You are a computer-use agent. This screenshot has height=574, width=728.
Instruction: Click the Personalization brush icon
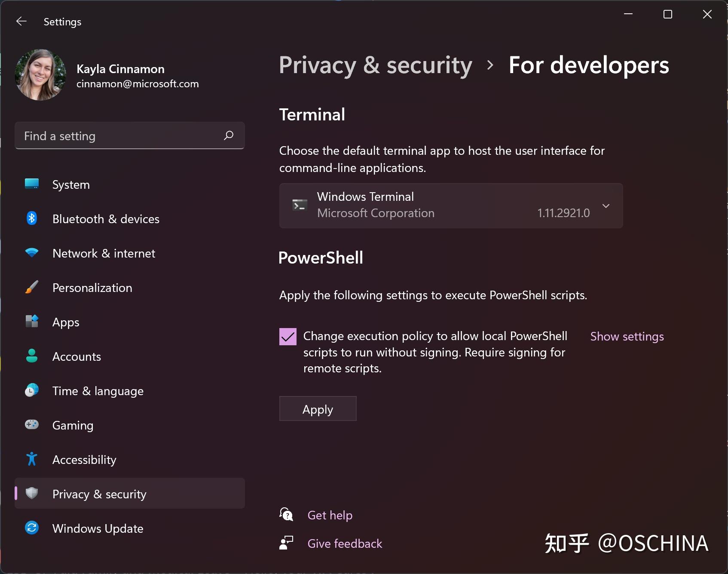coord(31,287)
